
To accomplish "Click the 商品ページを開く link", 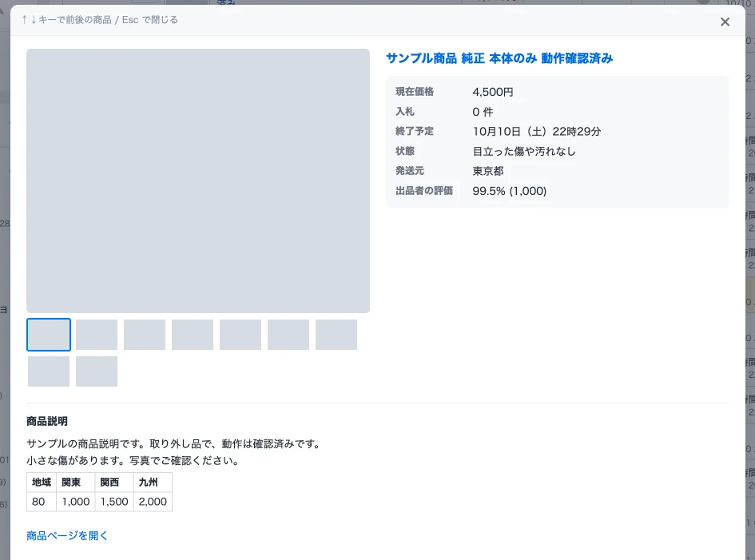I will (67, 535).
